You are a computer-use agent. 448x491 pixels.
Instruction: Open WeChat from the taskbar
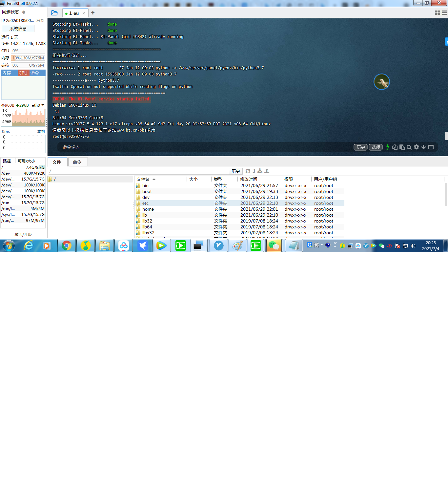(x=274, y=245)
